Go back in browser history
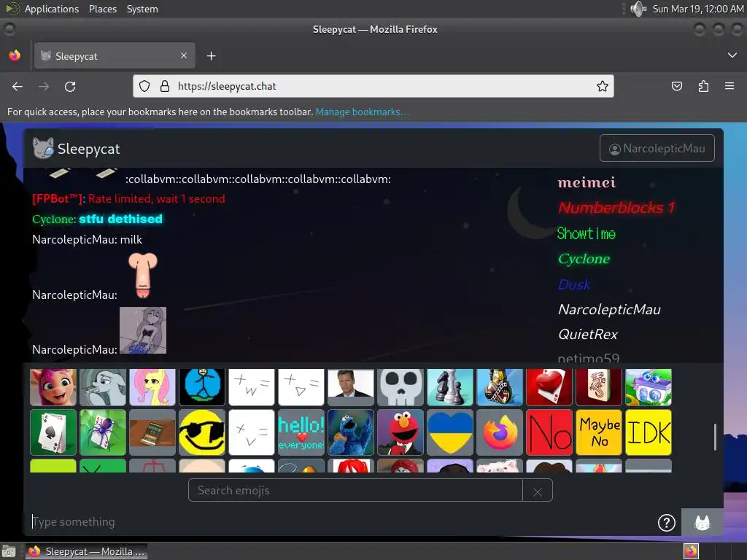This screenshot has height=560, width=747. click(18, 86)
